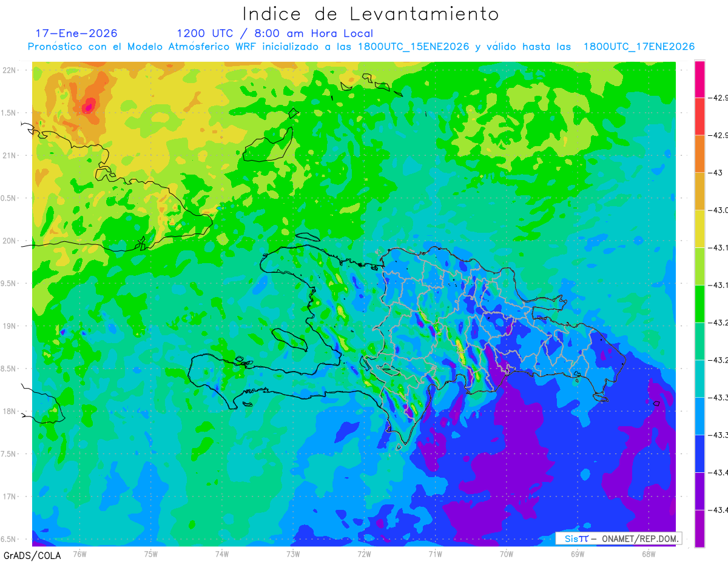Viewport: 728px width, 562px height.
Task: Click the '71W' longitude label
Action: click(435, 553)
